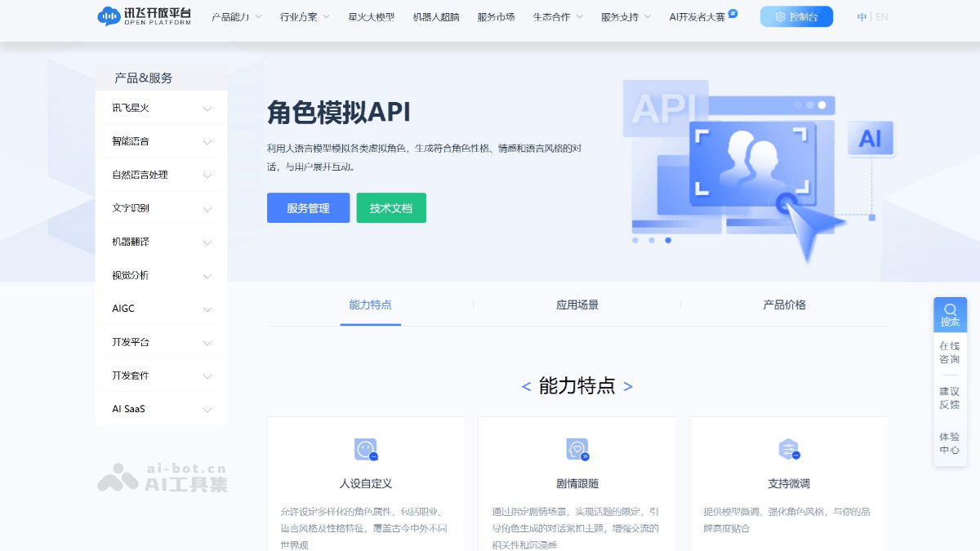The width and height of the screenshot is (980, 551).
Task: Switch to the 应用场景 tab
Action: pyautogui.click(x=577, y=304)
